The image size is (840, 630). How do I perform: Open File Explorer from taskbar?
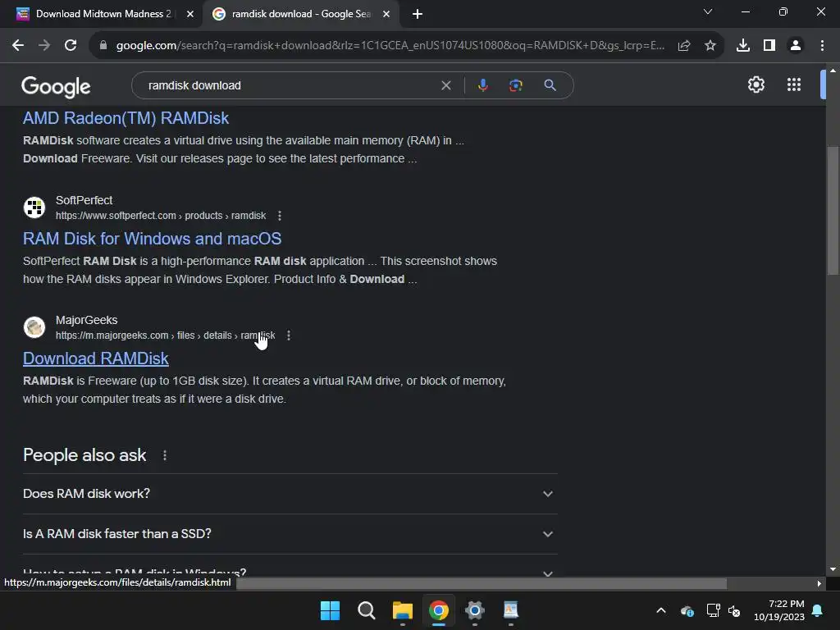coord(402,610)
